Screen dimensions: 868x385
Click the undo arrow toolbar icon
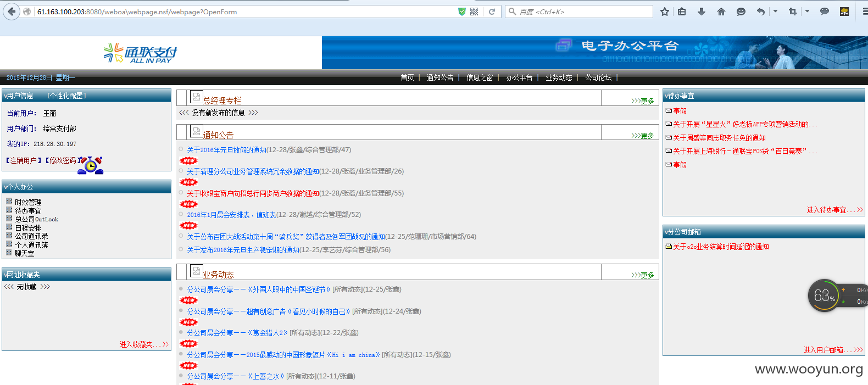click(761, 12)
